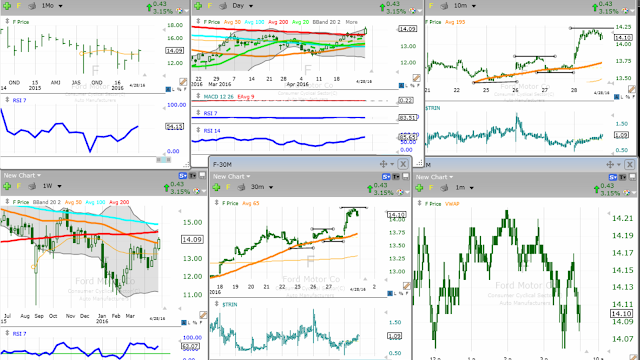Toggle log scale L button on 1Mo chart
The image size is (640, 360).
173,89
